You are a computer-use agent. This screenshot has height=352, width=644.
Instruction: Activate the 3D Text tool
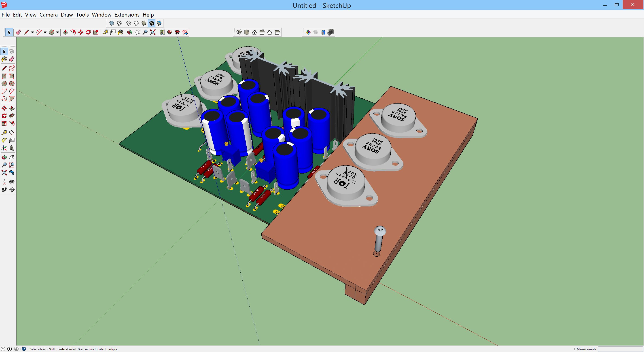pos(12,148)
